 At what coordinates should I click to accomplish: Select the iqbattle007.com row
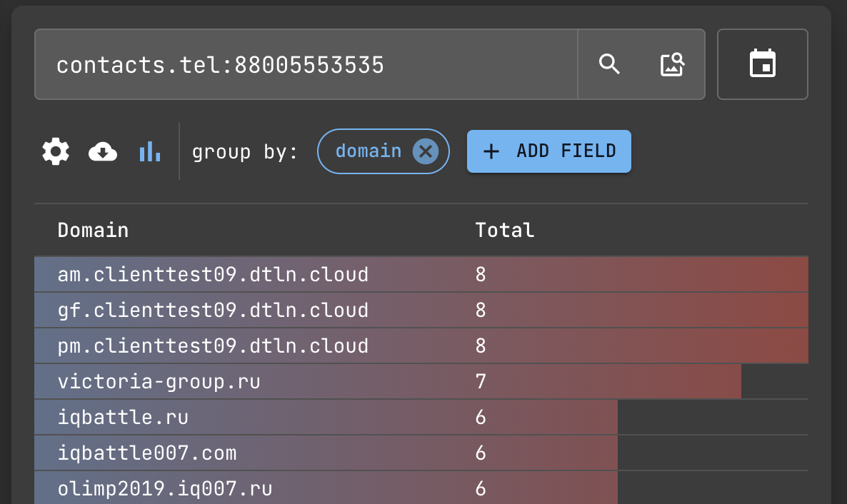coord(146,453)
